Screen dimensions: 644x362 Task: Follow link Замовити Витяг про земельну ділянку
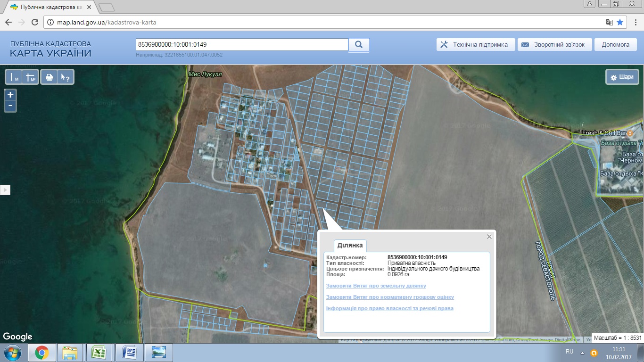376,286
